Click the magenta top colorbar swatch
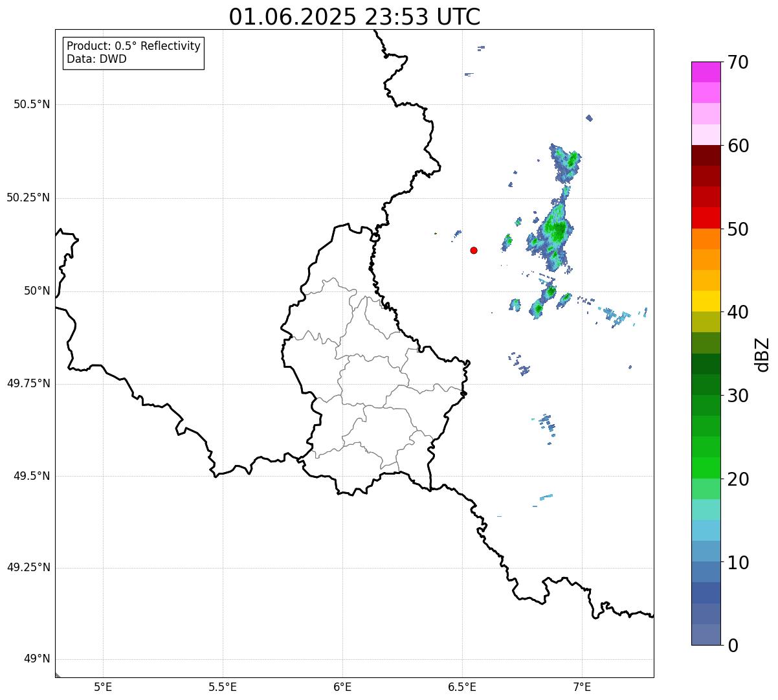This screenshot has width=778, height=700. pyautogui.click(x=706, y=72)
